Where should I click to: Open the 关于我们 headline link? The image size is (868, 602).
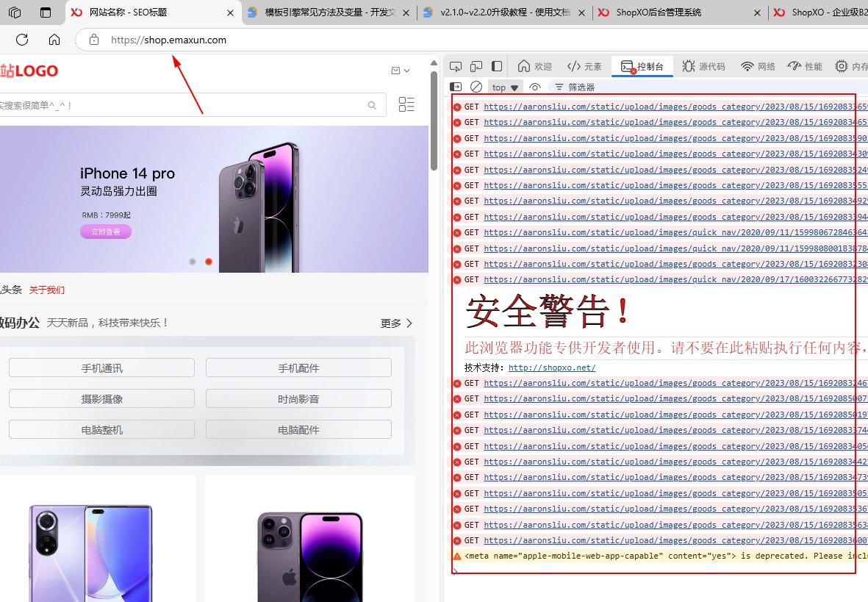(47, 290)
